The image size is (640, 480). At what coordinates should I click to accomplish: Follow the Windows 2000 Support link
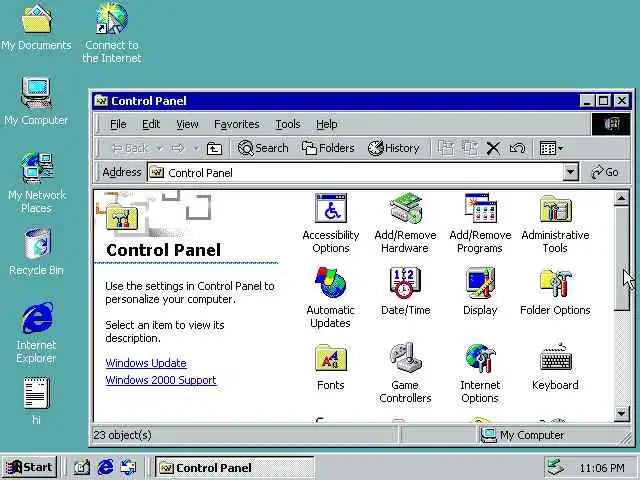pyautogui.click(x=161, y=380)
